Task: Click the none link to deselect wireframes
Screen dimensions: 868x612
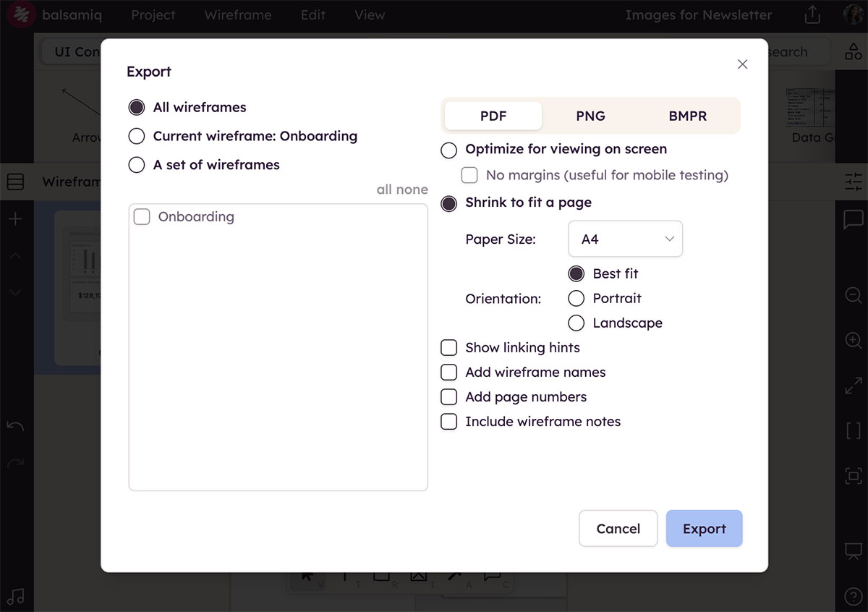Action: [414, 189]
